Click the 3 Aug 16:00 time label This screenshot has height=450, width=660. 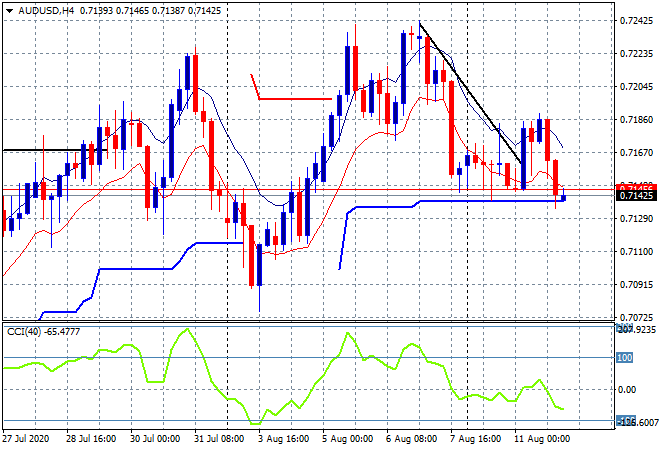[x=283, y=439]
